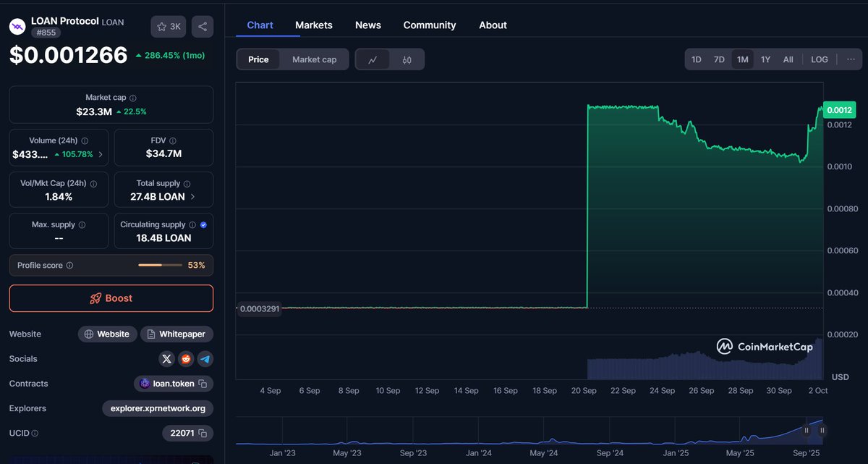Select the candlestick chart icon
This screenshot has height=464, width=868.
tap(407, 59)
